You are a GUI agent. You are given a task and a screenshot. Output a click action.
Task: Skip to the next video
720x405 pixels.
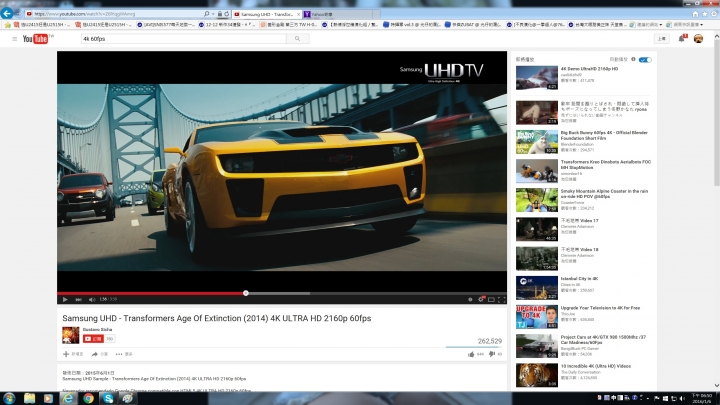point(78,299)
